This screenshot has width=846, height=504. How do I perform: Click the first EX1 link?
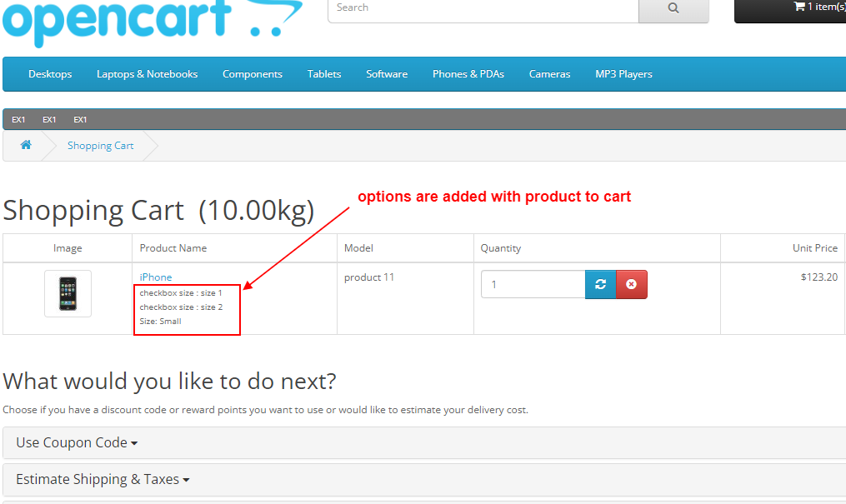(18, 119)
